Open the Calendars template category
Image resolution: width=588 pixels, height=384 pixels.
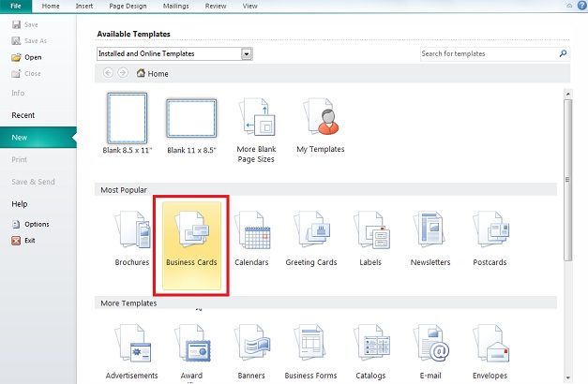pyautogui.click(x=251, y=238)
